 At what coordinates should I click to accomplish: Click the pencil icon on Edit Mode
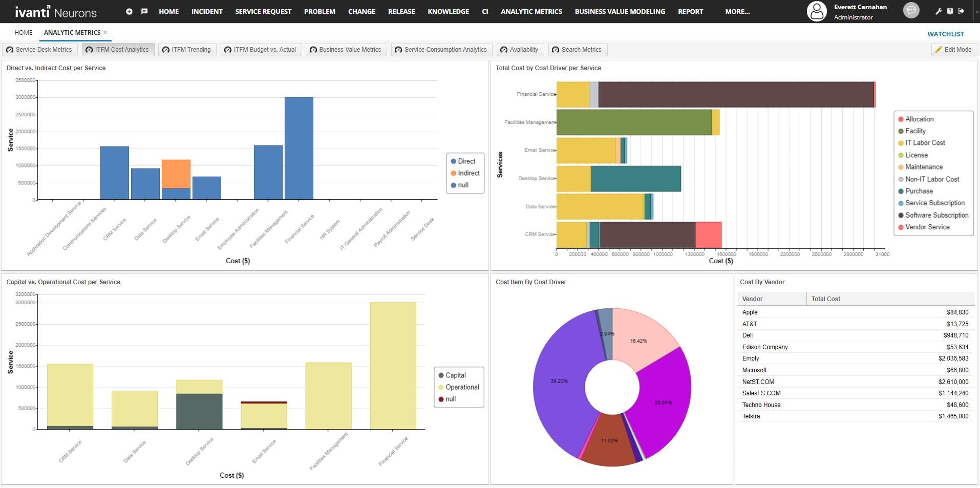coord(939,50)
